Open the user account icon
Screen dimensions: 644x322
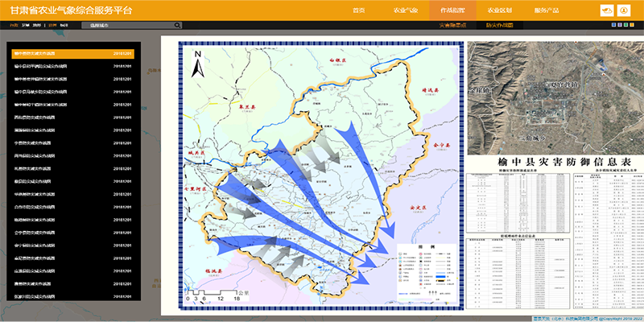pos(623,10)
